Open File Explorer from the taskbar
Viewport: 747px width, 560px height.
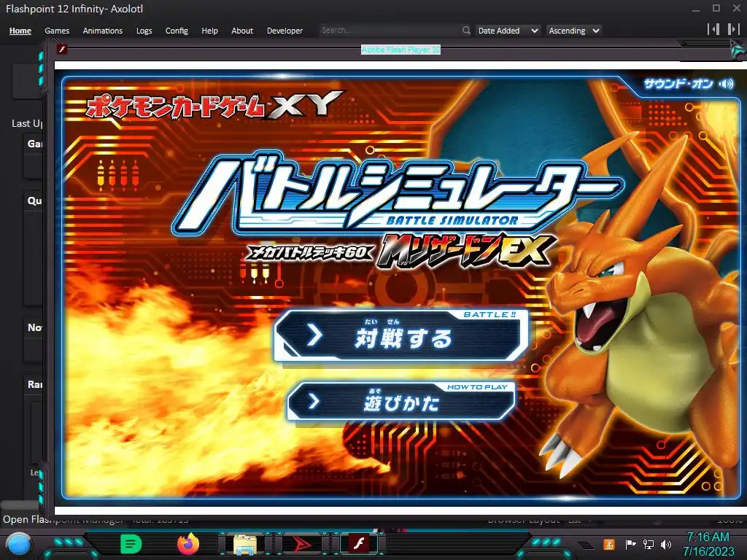245,545
